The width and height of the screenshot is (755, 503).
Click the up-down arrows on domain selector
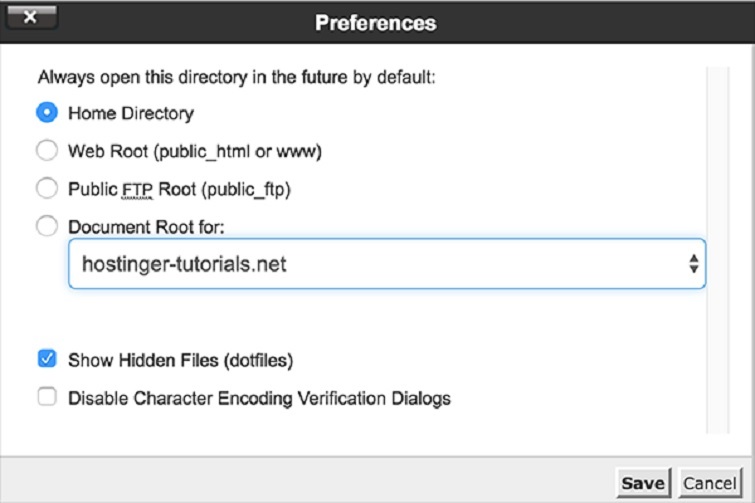[693, 264]
